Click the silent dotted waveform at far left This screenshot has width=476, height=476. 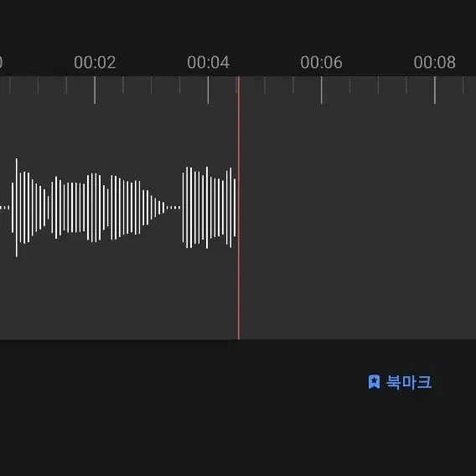click(x=4, y=208)
